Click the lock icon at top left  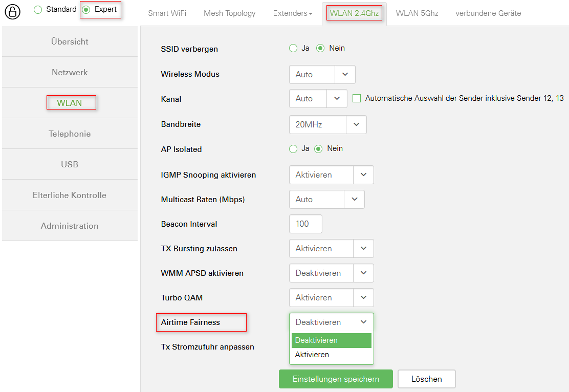coord(12,11)
